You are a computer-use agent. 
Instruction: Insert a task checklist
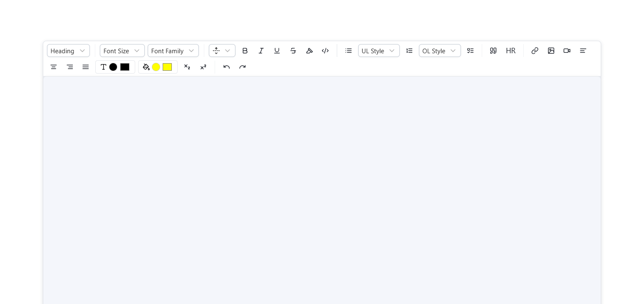(x=470, y=50)
